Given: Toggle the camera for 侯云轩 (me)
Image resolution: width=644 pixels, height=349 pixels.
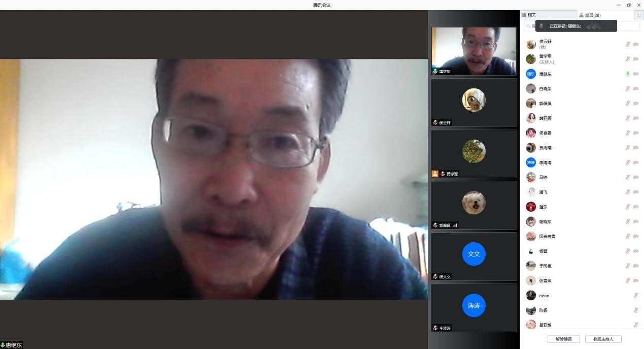Looking at the screenshot, I should (636, 44).
